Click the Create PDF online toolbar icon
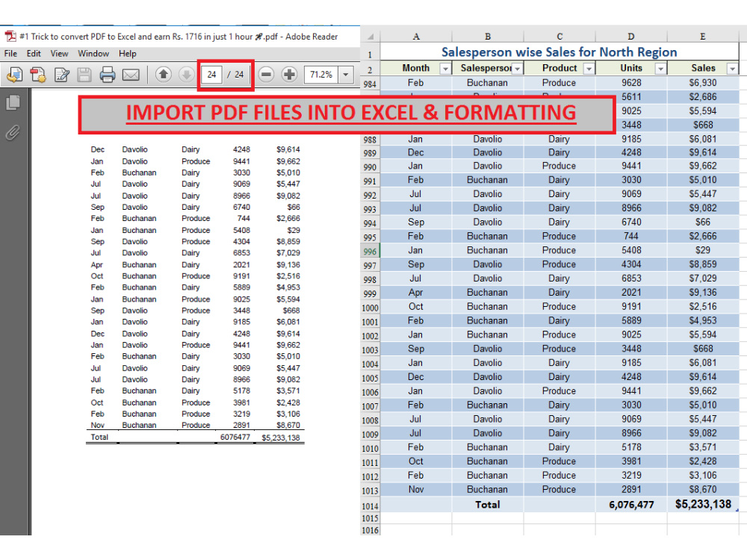 37,75
